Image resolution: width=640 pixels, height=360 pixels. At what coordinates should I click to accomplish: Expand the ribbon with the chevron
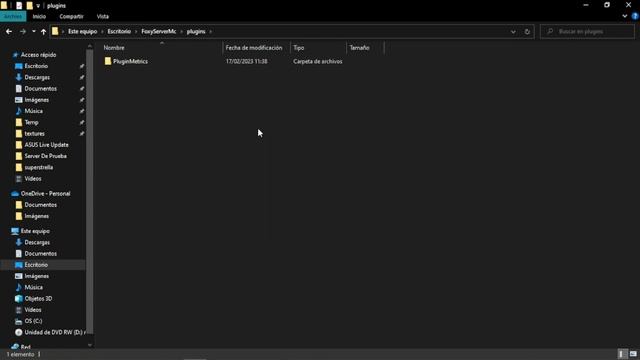pyautogui.click(x=624, y=16)
